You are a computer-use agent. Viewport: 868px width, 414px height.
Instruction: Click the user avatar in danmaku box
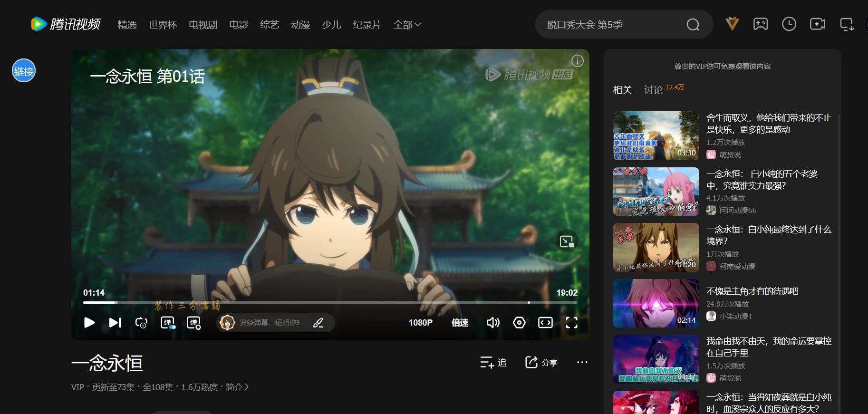227,323
